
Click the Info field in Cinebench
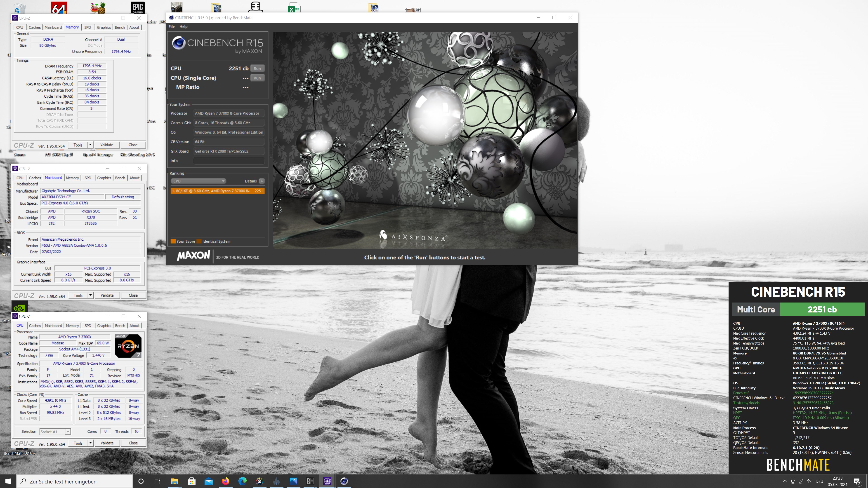(x=229, y=161)
